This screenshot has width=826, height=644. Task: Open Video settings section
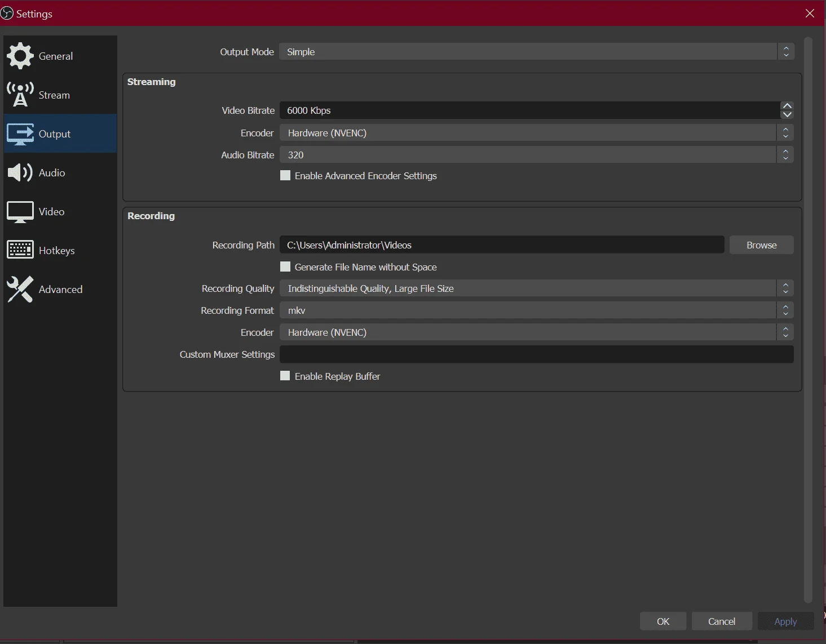60,212
